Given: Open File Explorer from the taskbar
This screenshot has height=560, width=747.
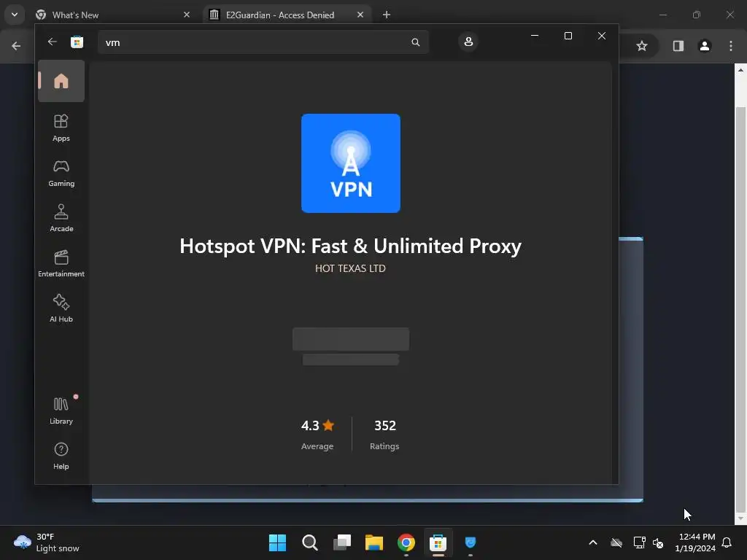Looking at the screenshot, I should point(374,542).
